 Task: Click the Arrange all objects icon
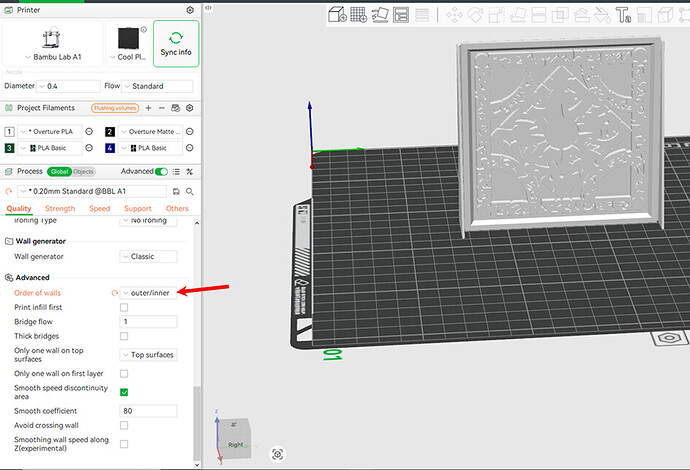point(401,15)
